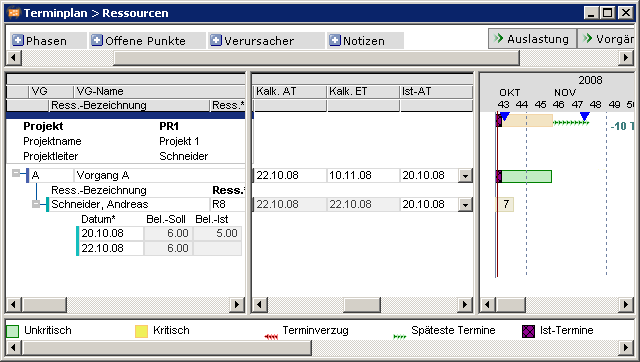Click the project summary bar in Gantt chart
Viewport: 640px width, 362px height.
(x=527, y=121)
